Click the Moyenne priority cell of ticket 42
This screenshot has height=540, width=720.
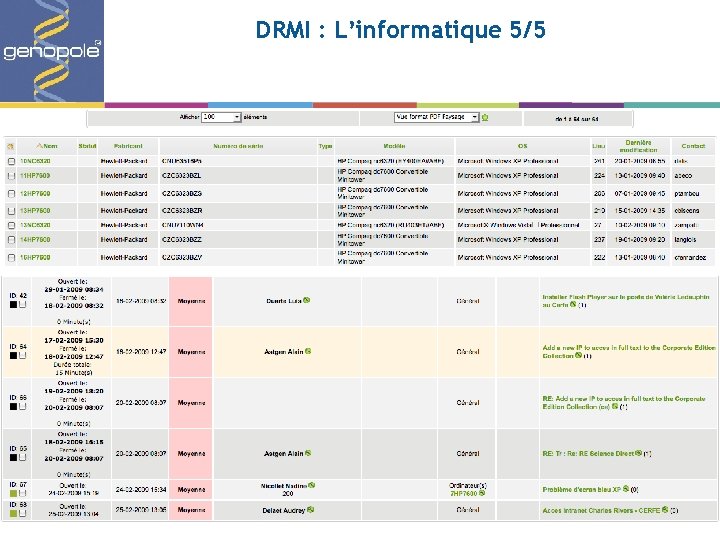tap(191, 301)
